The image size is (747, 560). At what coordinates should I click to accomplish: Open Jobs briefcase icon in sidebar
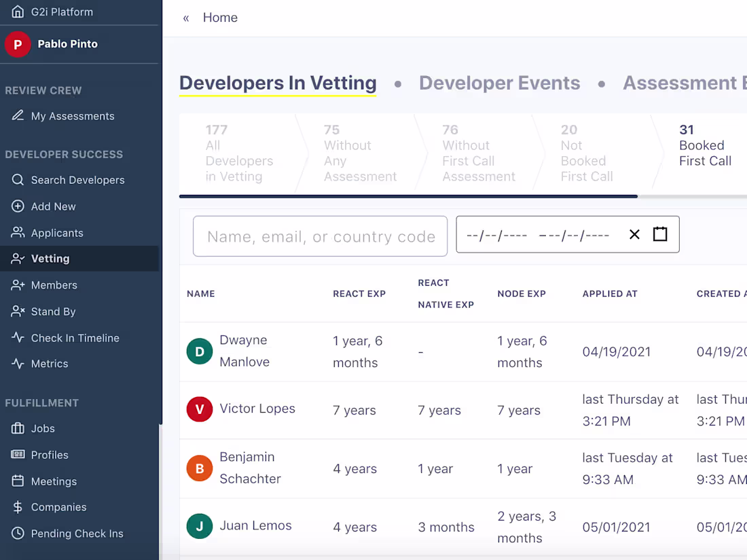[18, 428]
